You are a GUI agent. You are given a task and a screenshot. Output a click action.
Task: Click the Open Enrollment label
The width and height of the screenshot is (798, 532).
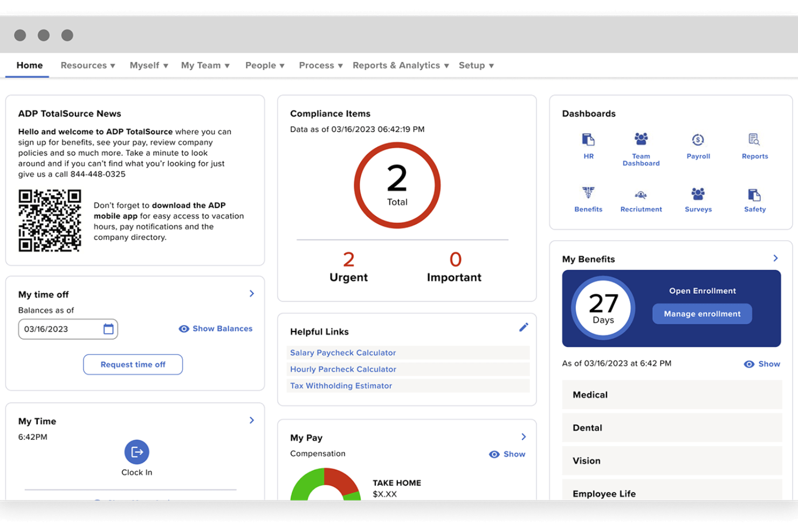(x=702, y=291)
